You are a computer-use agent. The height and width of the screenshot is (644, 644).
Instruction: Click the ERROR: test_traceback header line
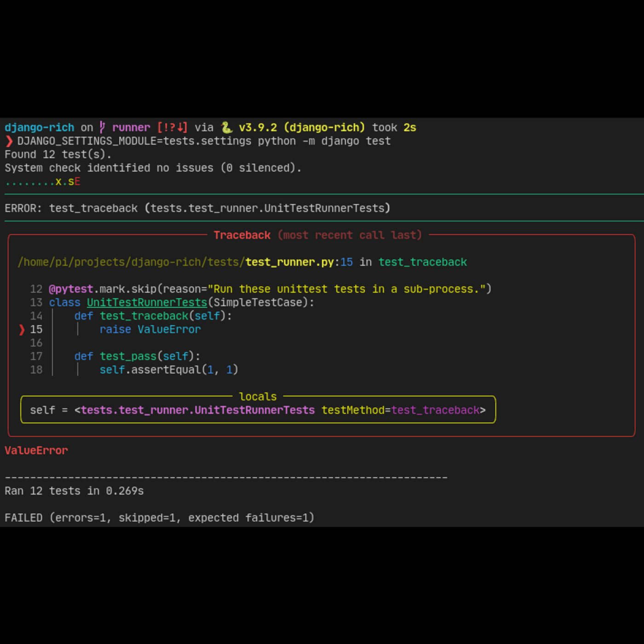coord(198,208)
